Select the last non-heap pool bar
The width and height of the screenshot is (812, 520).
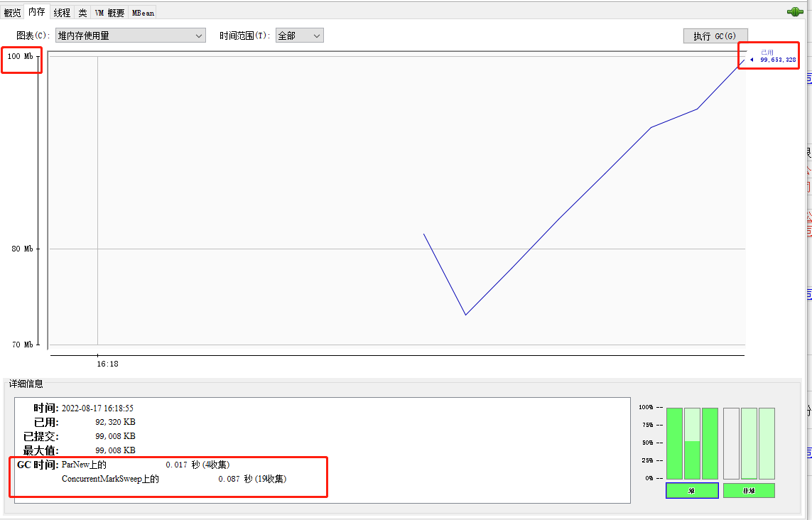pos(767,443)
